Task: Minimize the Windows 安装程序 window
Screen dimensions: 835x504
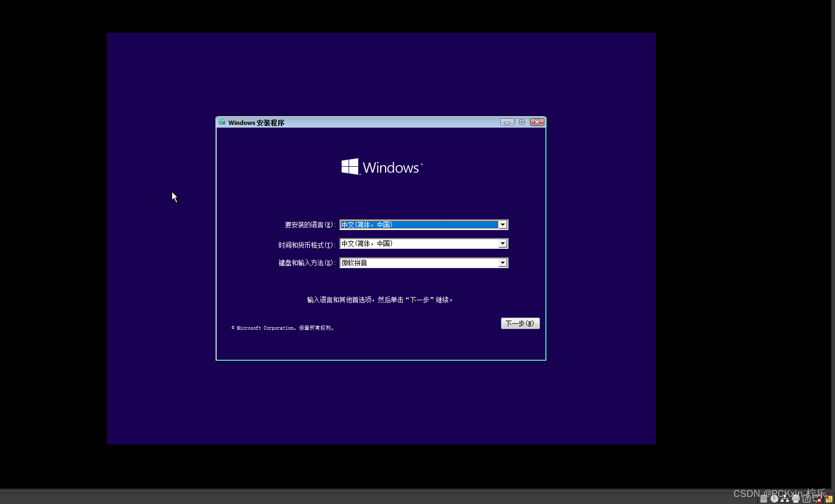Action: click(x=507, y=122)
